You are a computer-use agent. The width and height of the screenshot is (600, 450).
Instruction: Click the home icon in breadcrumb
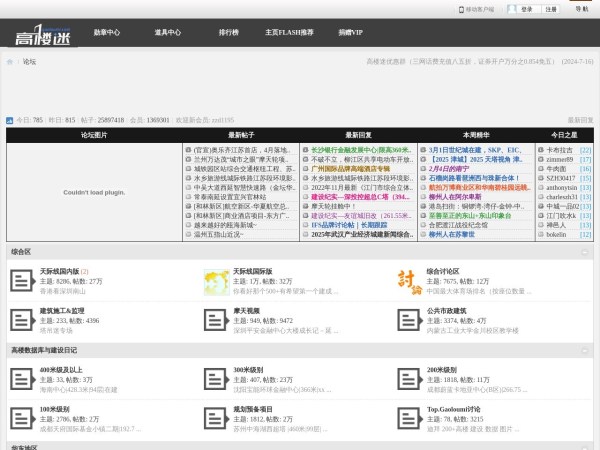[x=11, y=61]
